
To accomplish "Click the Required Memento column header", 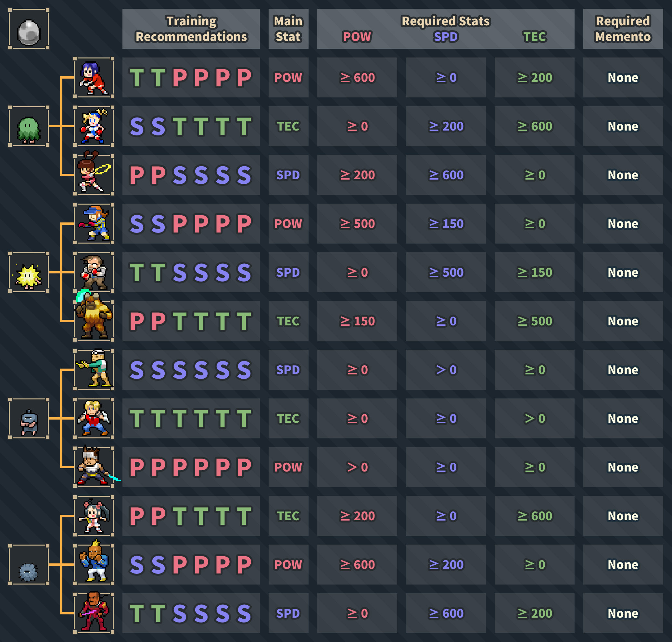I will point(623,29).
